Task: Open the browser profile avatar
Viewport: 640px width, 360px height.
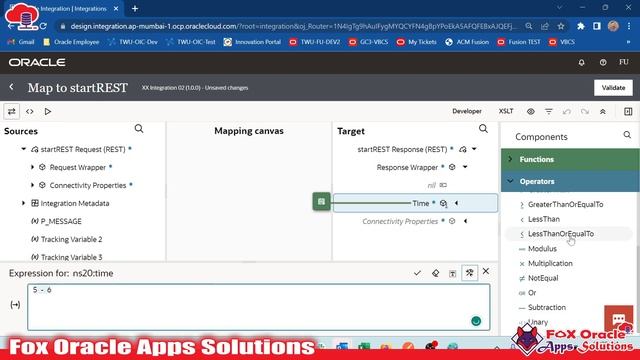Action: tap(613, 26)
